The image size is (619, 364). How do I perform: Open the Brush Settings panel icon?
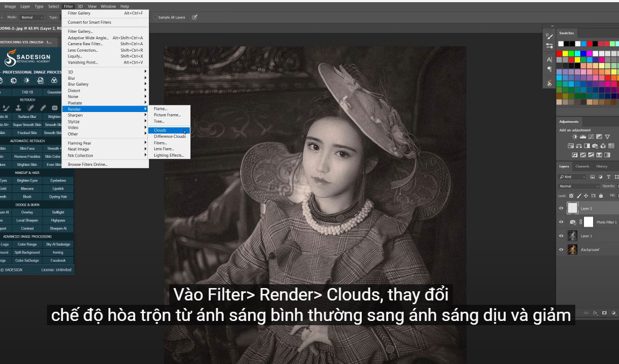coord(549,37)
